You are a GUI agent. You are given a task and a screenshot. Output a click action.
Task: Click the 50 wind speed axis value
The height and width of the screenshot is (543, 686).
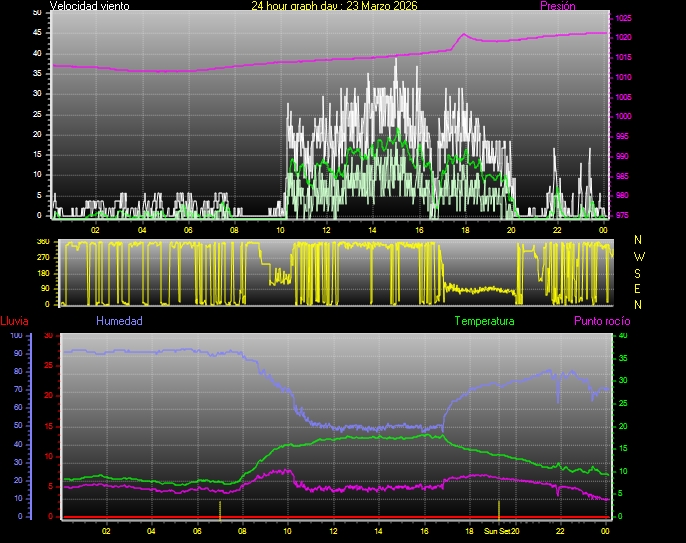tap(38, 12)
